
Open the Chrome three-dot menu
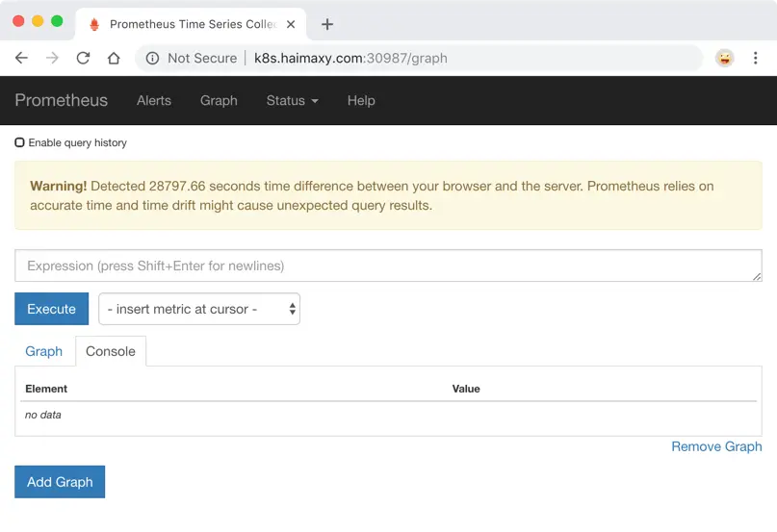(x=756, y=58)
